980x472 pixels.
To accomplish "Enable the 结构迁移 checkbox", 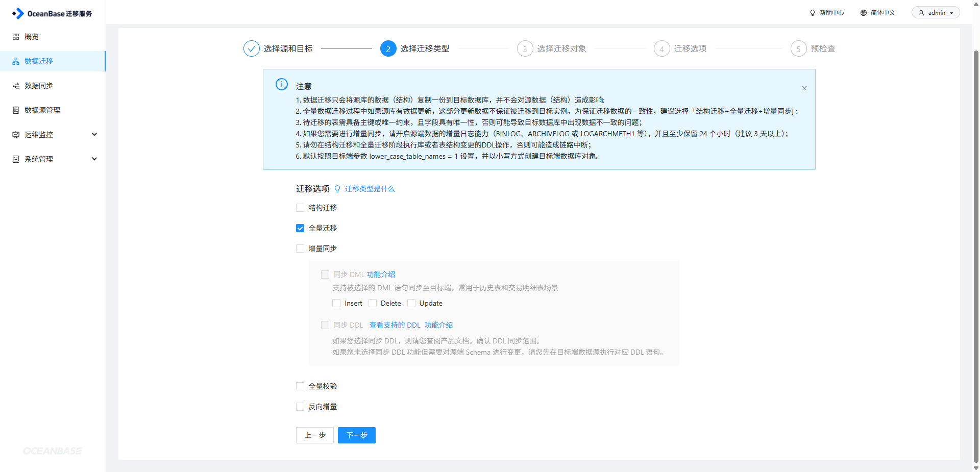I will [x=300, y=208].
